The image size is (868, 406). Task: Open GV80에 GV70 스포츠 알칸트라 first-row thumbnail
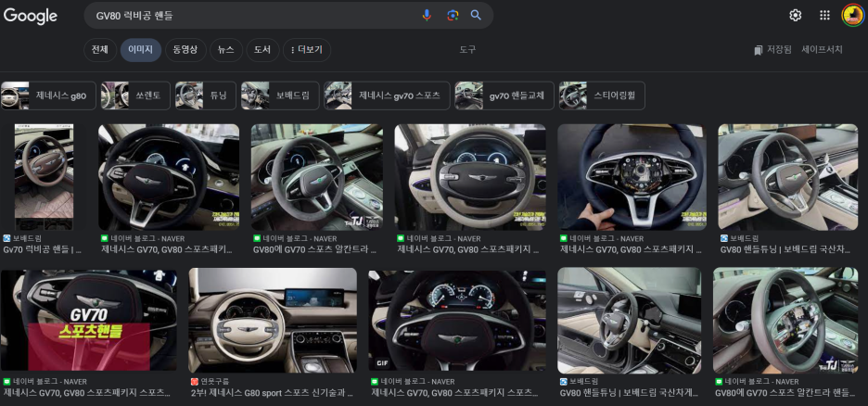tap(316, 177)
